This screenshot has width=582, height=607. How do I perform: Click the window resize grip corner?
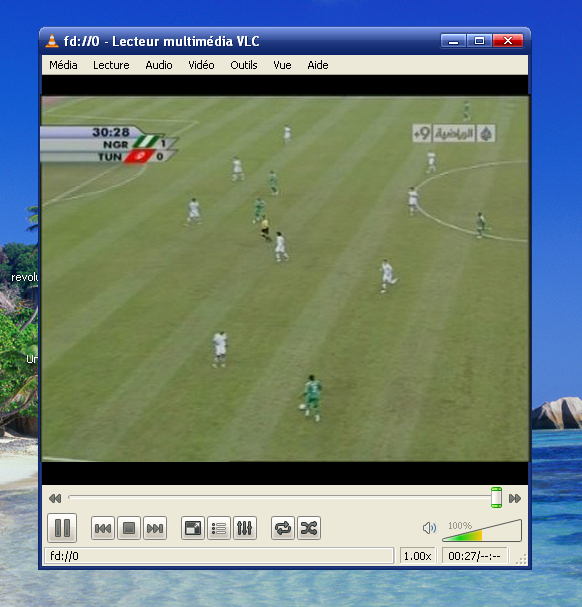click(522, 559)
